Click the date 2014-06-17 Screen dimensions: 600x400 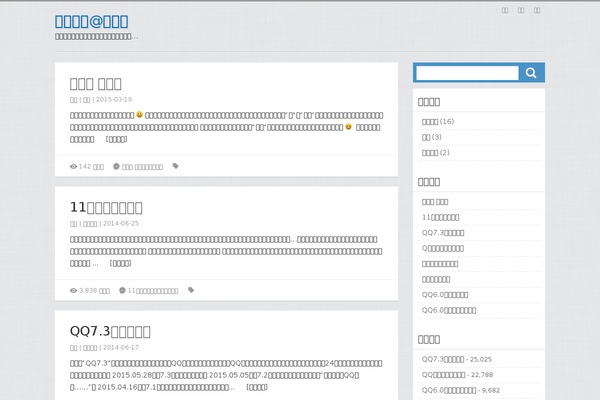click(x=121, y=348)
